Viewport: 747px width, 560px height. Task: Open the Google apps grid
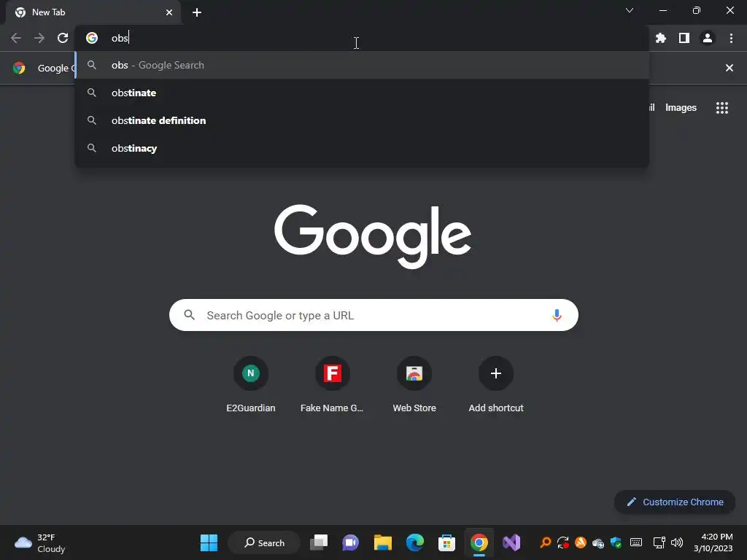[x=722, y=108]
